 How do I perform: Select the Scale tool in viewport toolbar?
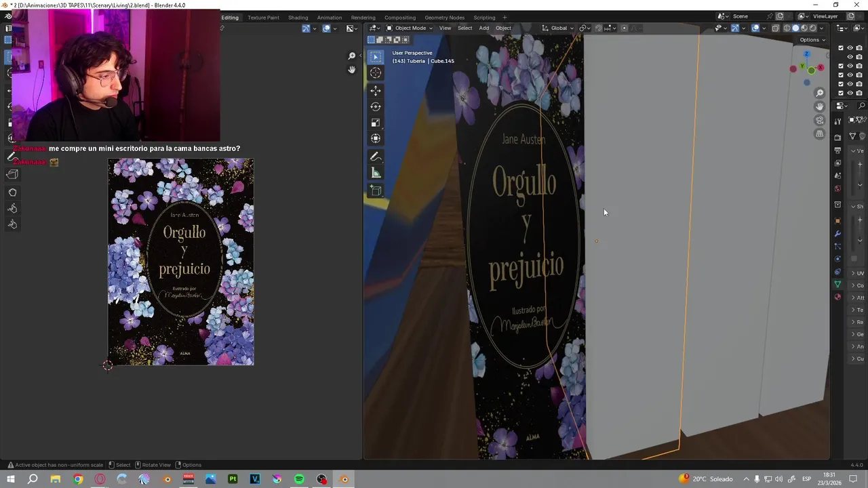(376, 123)
